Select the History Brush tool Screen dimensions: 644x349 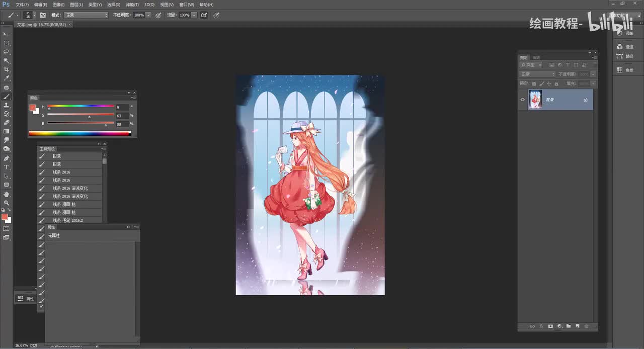tap(7, 114)
